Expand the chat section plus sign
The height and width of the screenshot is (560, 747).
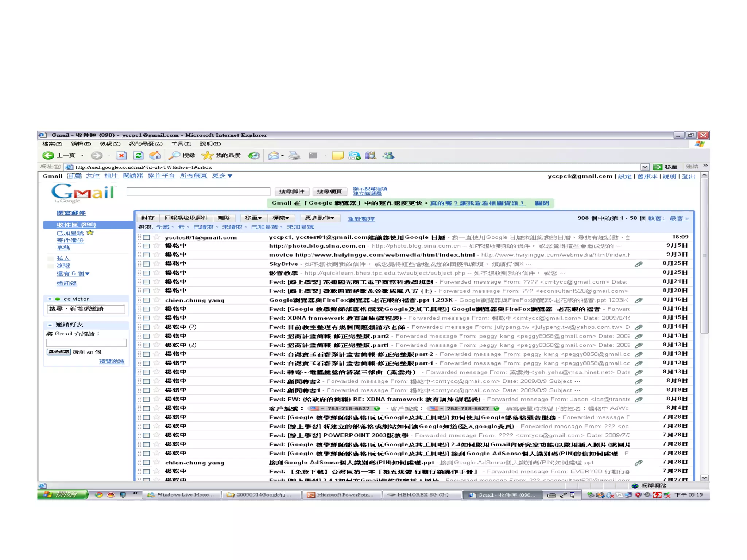click(50, 299)
